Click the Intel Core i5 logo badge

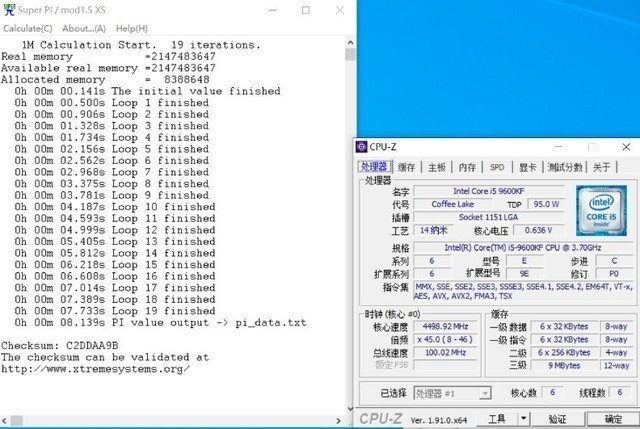click(x=601, y=211)
